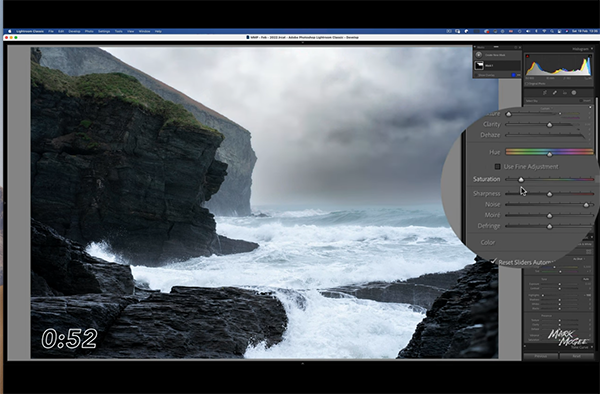Open the Develop menu

(x=74, y=31)
